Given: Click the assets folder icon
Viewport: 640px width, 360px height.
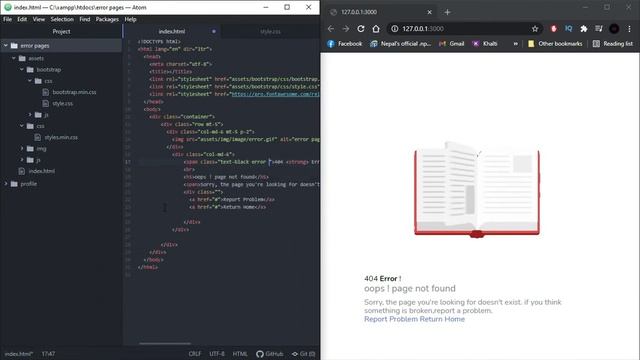Looking at the screenshot, I should [22, 58].
